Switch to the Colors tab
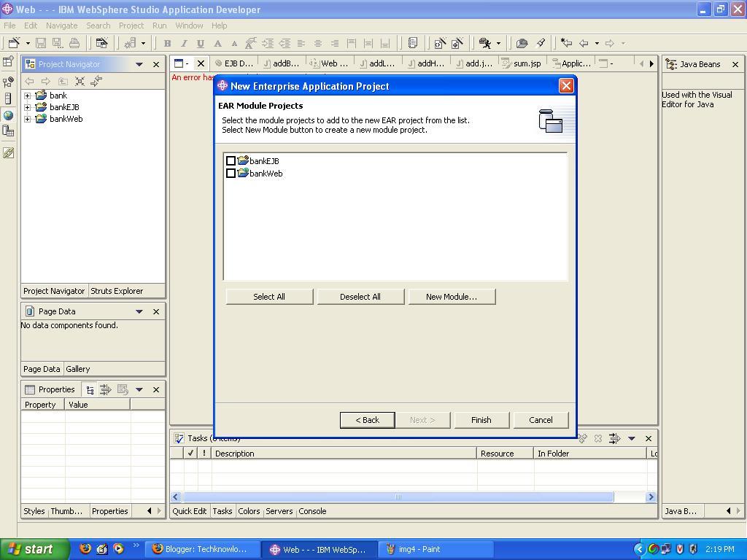747x560 pixels. 249,511
